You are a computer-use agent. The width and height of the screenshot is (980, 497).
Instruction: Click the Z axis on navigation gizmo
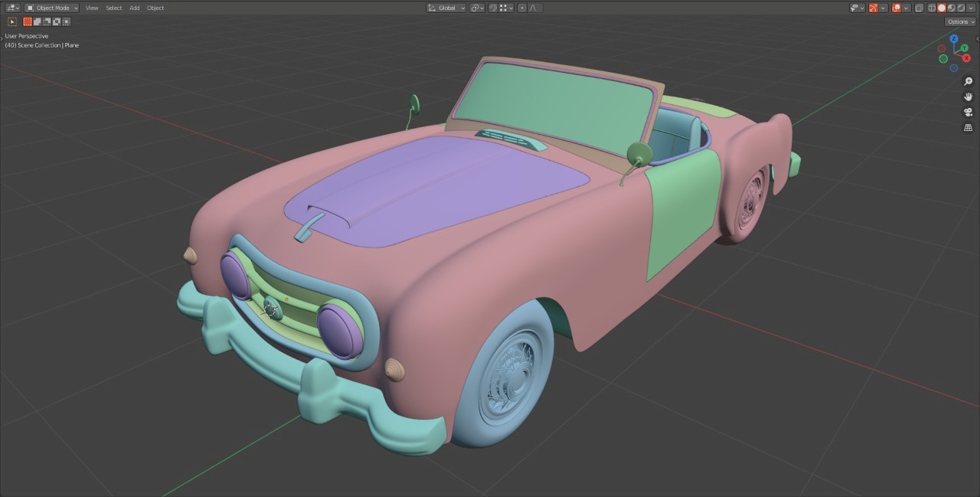954,38
